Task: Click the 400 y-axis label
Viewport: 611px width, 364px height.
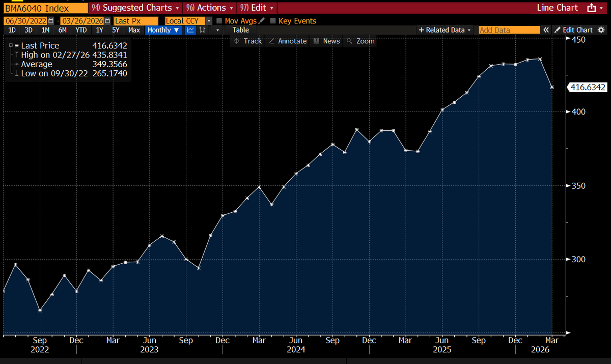Action: tap(579, 112)
